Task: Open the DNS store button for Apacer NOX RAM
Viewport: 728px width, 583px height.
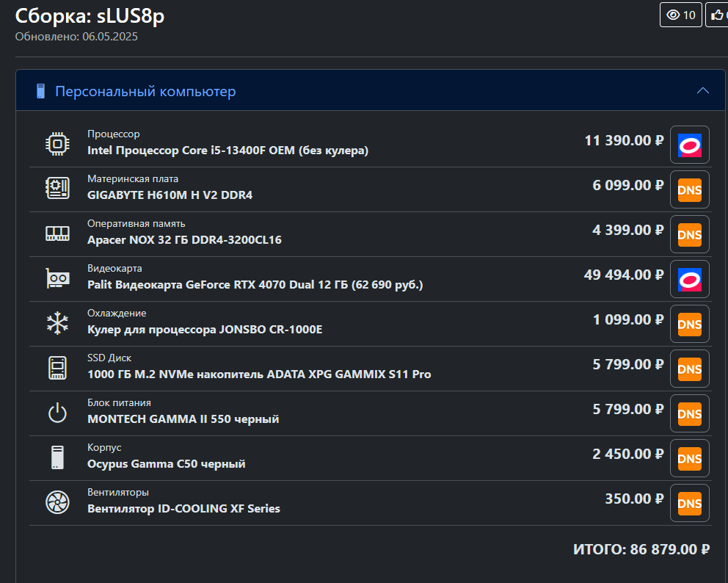Action: pos(689,234)
